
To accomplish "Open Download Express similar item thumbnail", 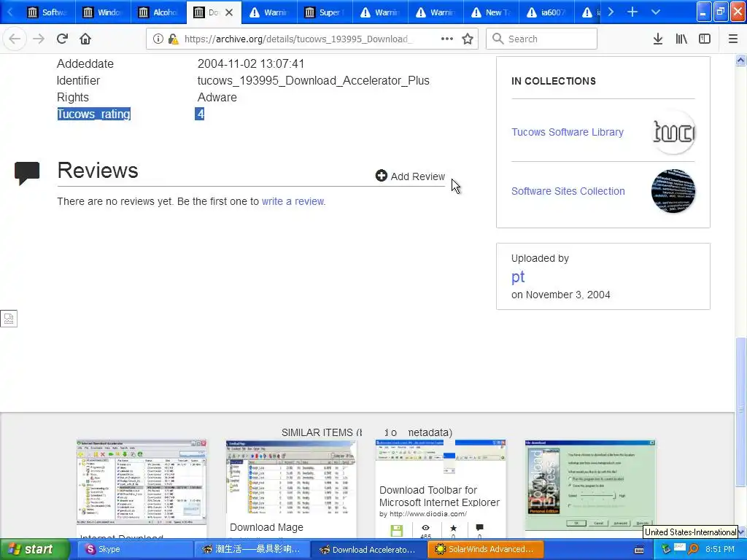I will pos(589,484).
